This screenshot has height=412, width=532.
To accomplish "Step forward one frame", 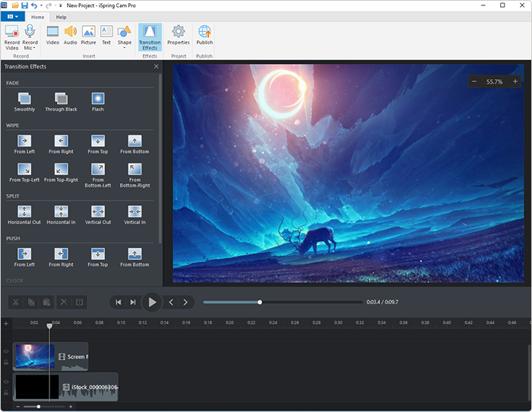I will 185,302.
